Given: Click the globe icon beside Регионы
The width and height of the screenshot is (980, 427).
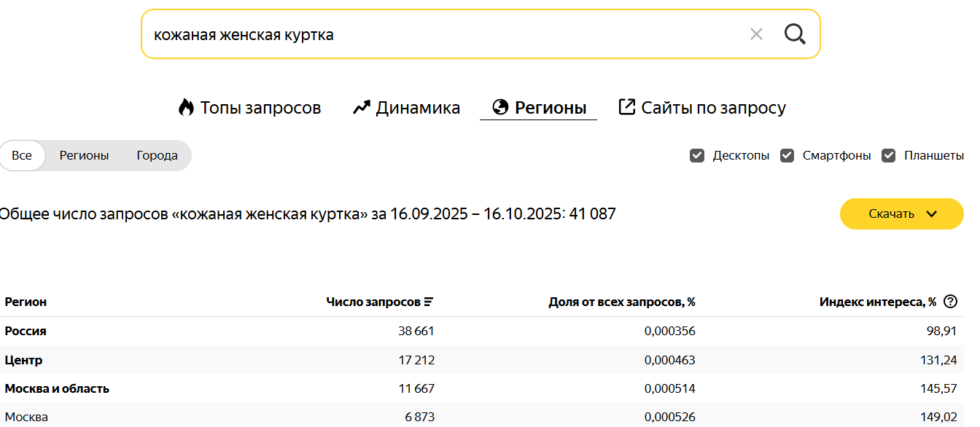Looking at the screenshot, I should [x=500, y=108].
